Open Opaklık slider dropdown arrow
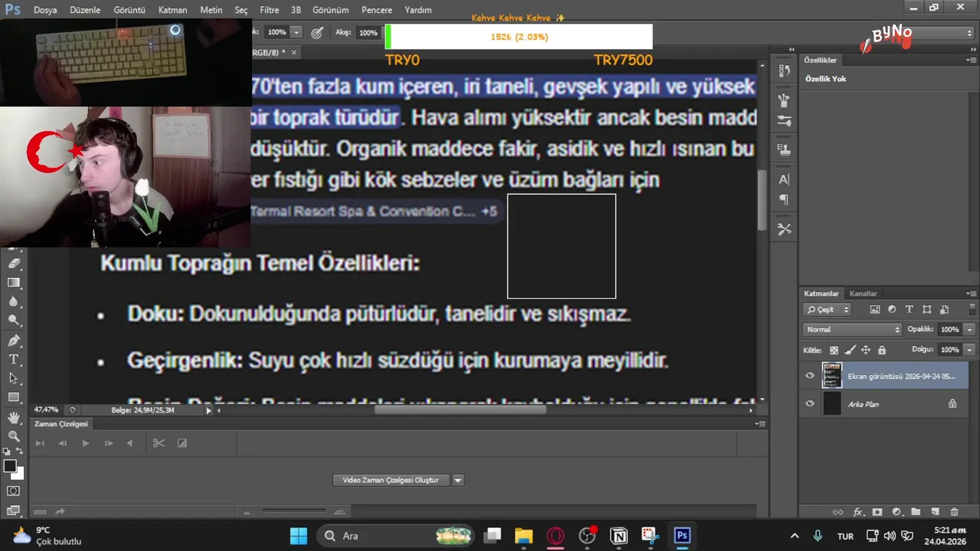This screenshot has height=551, width=980. [969, 329]
